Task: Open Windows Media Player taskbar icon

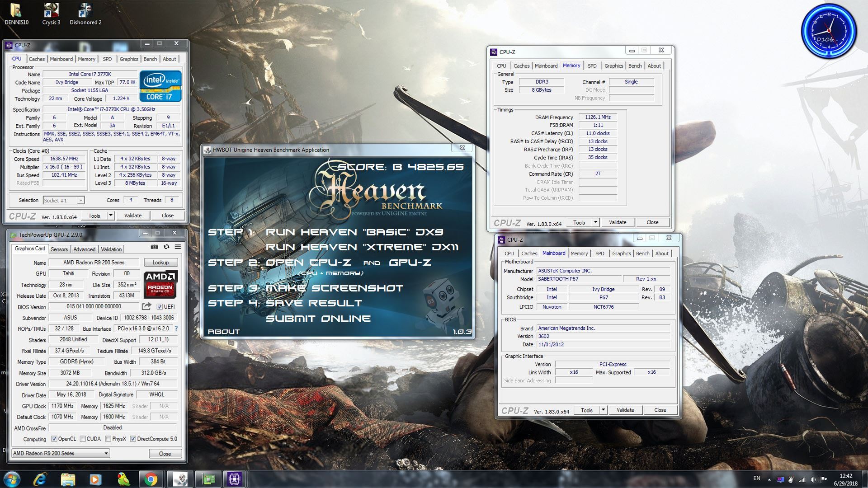Action: point(95,479)
